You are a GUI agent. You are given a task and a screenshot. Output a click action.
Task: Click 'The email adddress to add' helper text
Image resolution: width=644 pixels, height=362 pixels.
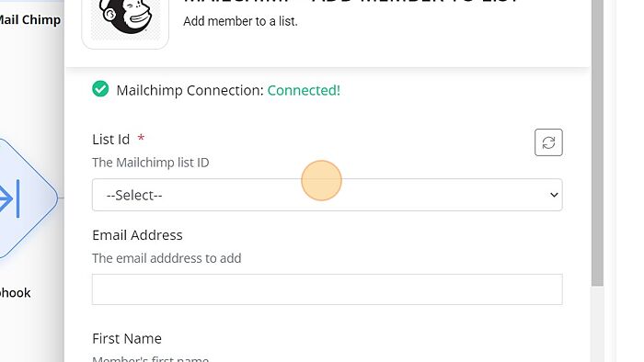(167, 258)
